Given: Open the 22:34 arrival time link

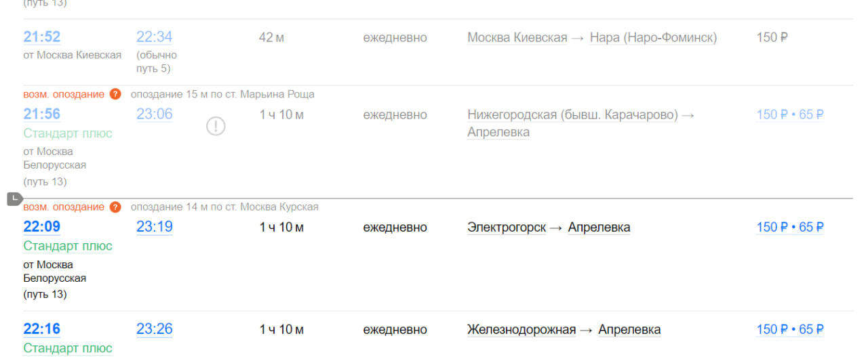Looking at the screenshot, I should point(155,37).
